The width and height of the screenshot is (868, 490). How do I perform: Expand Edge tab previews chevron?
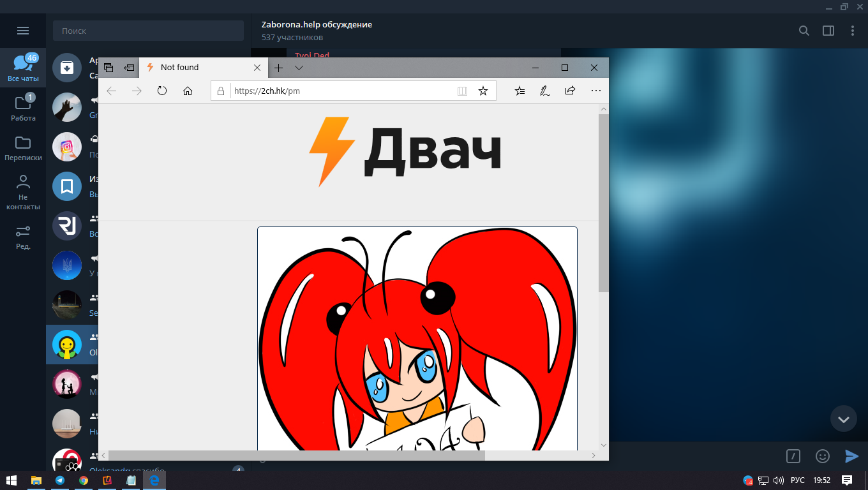299,68
